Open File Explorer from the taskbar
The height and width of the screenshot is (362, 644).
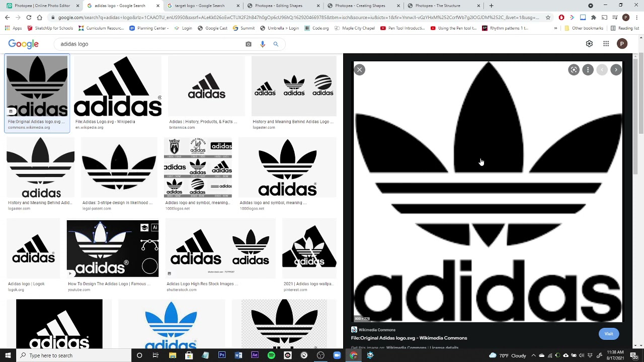coord(173,355)
